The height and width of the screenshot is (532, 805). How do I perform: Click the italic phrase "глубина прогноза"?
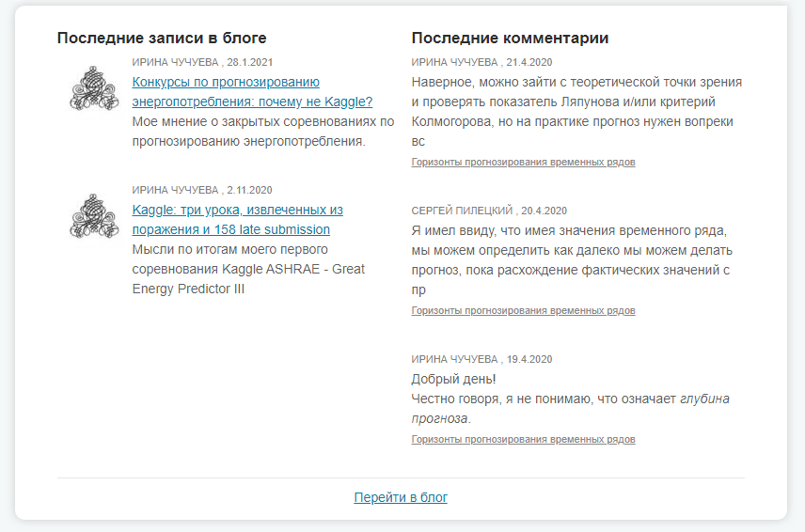(571, 409)
